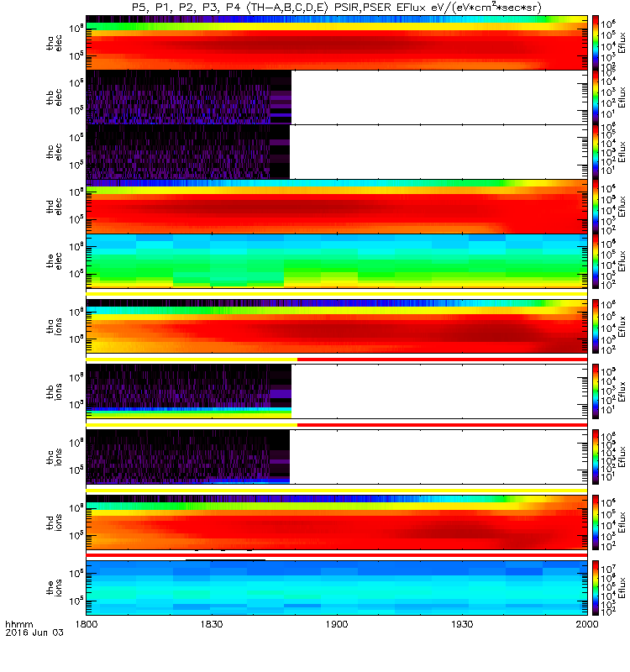Click the thb elec spectrogram data region
The height and width of the screenshot is (672, 630).
[x=188, y=97]
